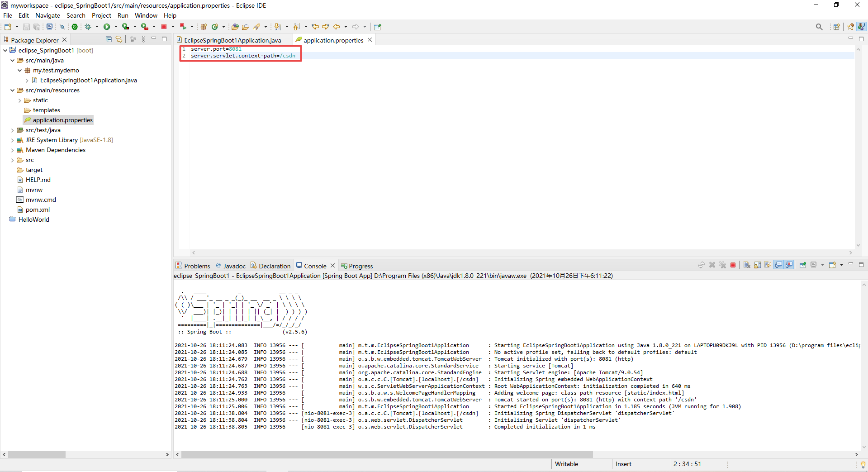Expand the src/test/java node
The height and width of the screenshot is (472, 868).
point(13,130)
